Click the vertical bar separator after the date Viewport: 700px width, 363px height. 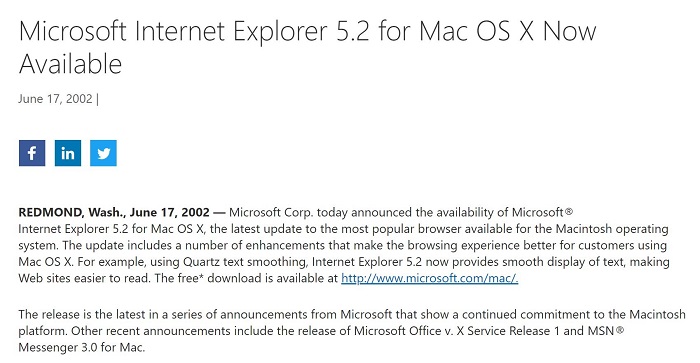tap(97, 99)
